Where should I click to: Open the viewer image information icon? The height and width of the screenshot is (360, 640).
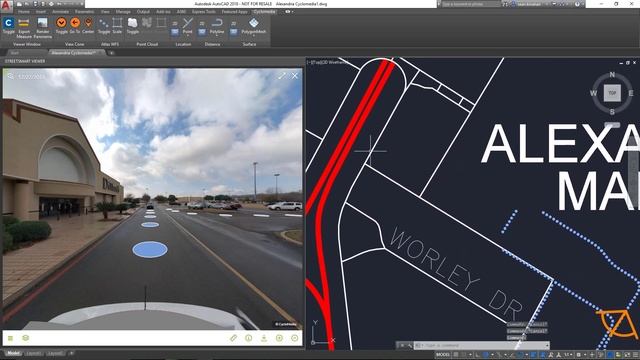point(249,338)
